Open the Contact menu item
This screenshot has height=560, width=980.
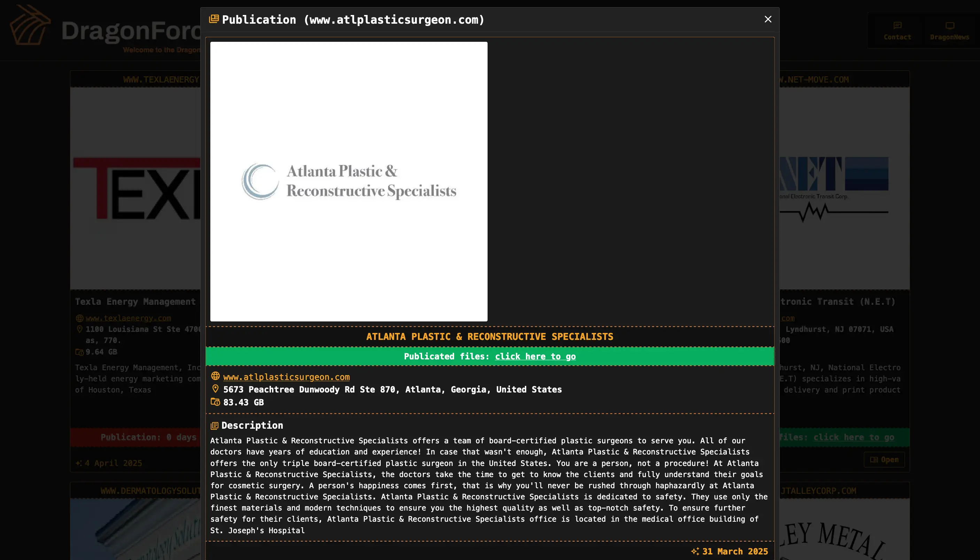click(897, 37)
